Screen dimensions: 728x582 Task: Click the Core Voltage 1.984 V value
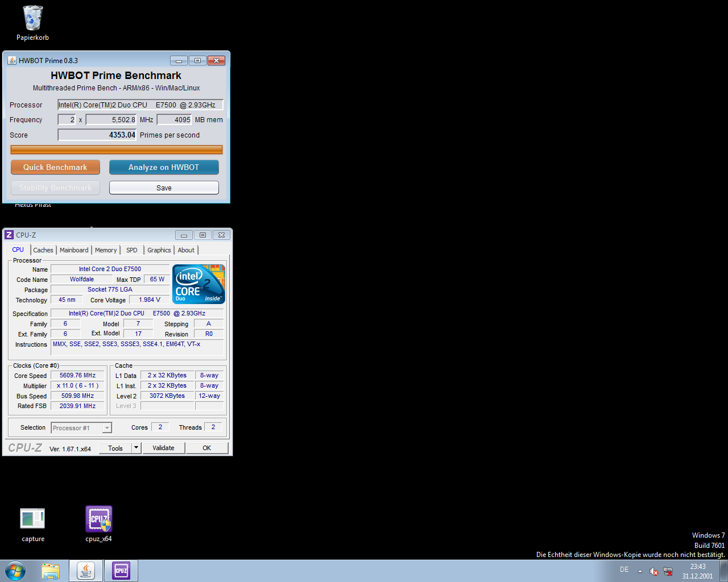click(150, 300)
